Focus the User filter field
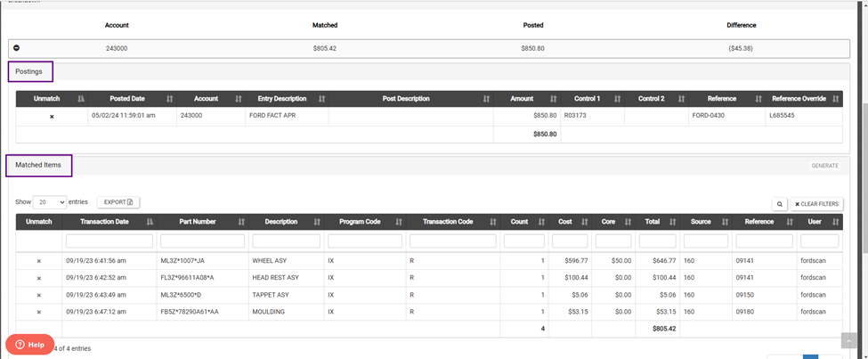The width and height of the screenshot is (868, 359). point(819,241)
